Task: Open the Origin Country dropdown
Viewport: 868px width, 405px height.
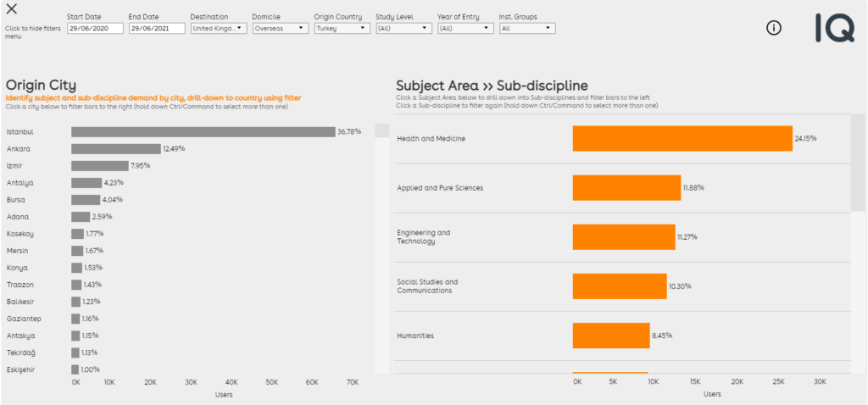Action: (342, 28)
